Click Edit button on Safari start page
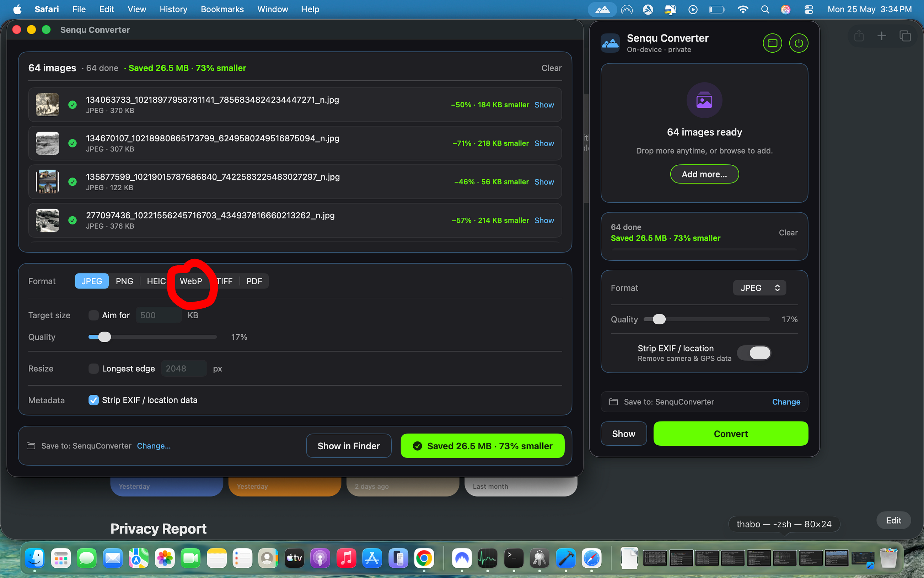924x578 pixels. 893,520
